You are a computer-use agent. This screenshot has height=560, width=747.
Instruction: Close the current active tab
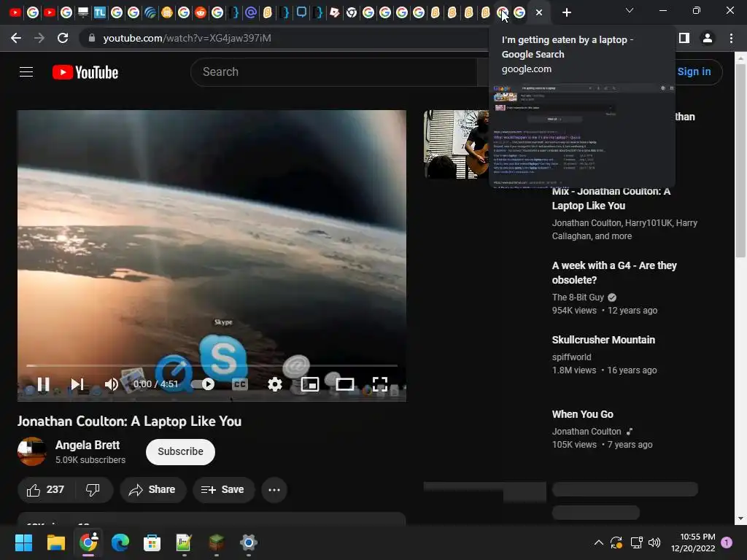(539, 13)
